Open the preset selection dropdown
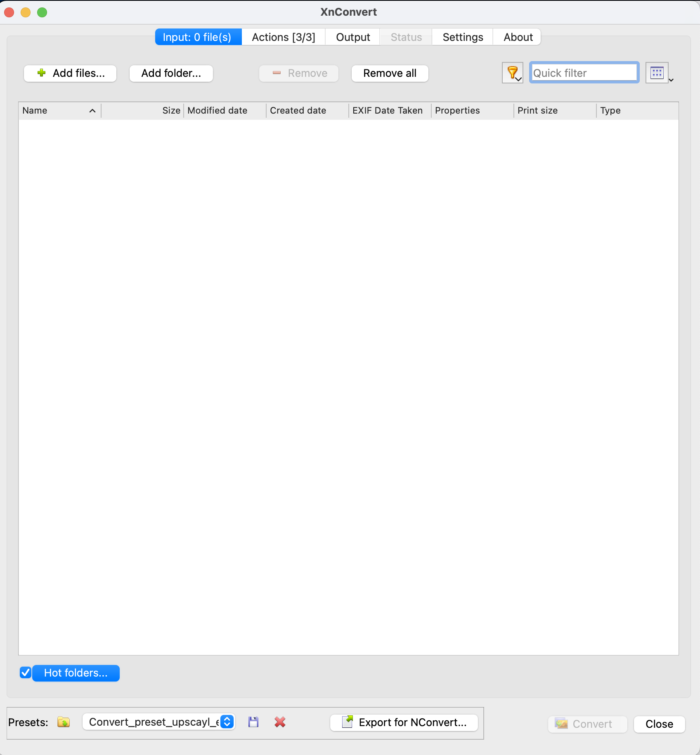 pyautogui.click(x=227, y=722)
